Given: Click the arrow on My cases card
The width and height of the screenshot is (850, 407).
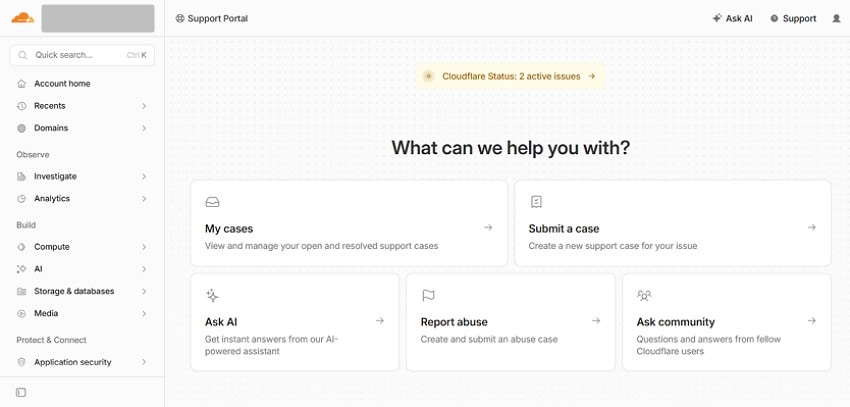Looking at the screenshot, I should click(x=488, y=228).
